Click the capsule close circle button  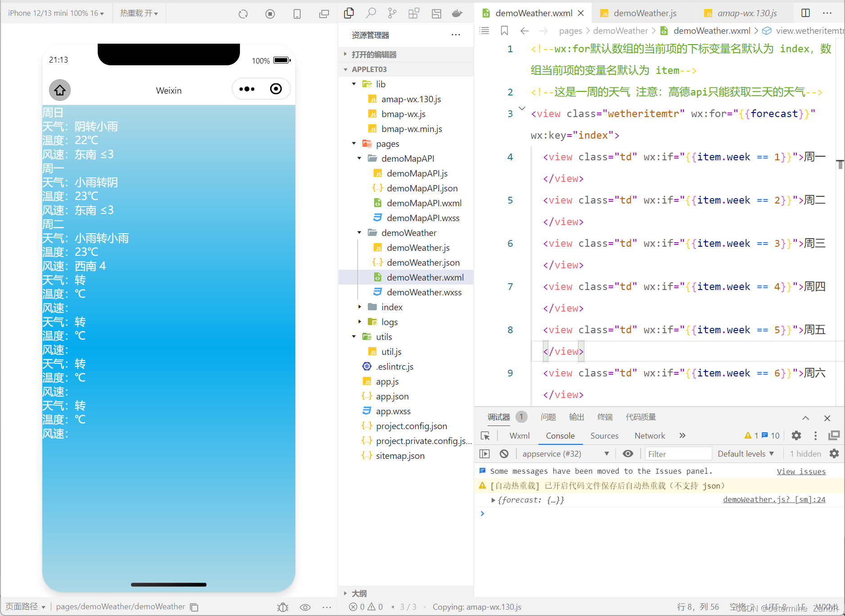point(276,89)
